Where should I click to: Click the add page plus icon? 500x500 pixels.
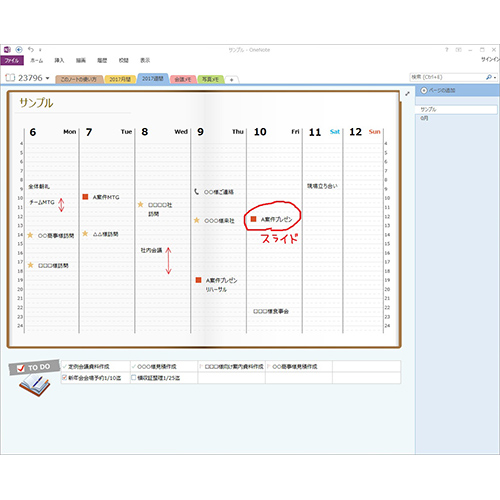click(424, 90)
